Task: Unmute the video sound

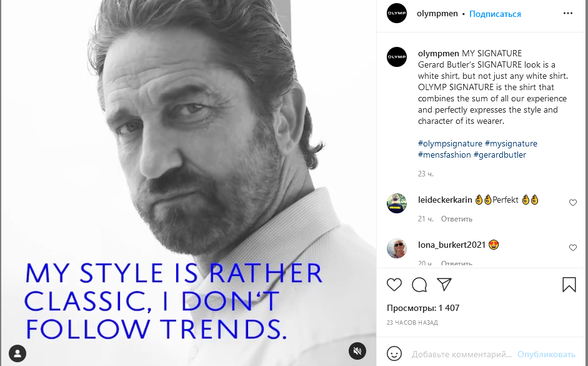Action: pos(357,351)
